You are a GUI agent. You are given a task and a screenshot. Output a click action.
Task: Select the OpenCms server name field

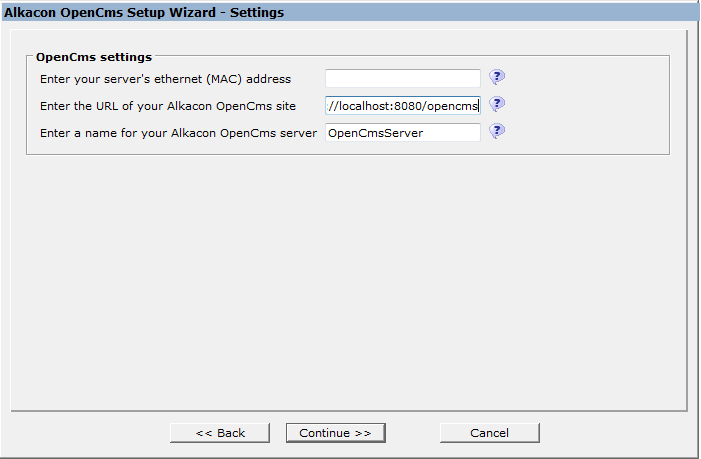[403, 132]
